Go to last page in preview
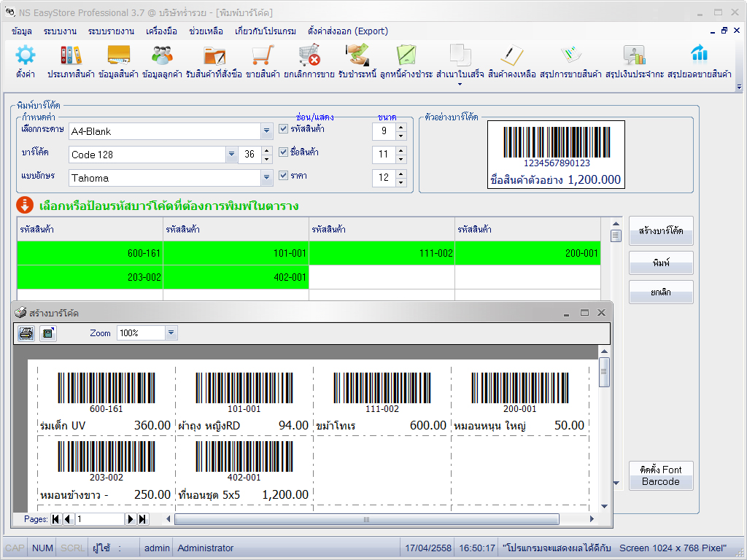 pos(143,519)
